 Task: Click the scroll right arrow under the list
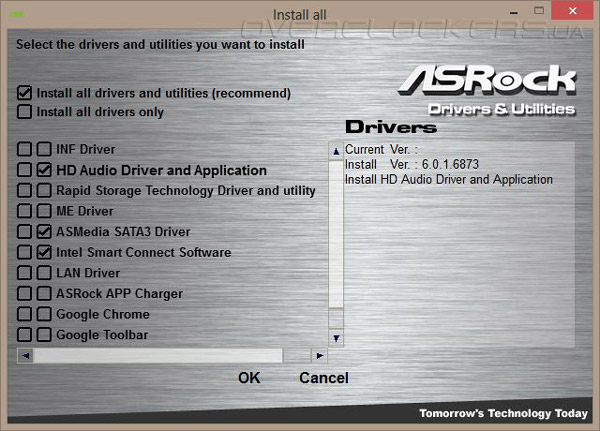pos(320,356)
